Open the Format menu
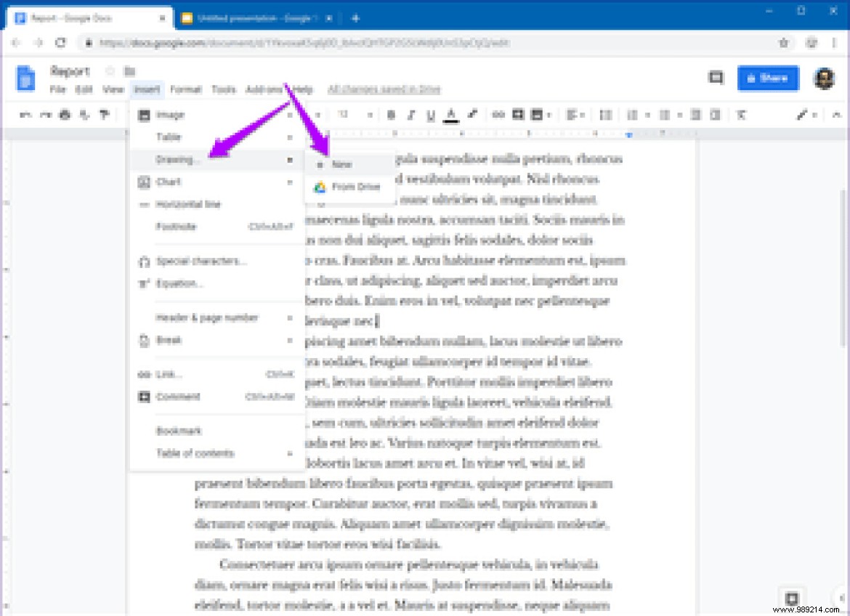The height and width of the screenshot is (616, 850). pos(186,89)
